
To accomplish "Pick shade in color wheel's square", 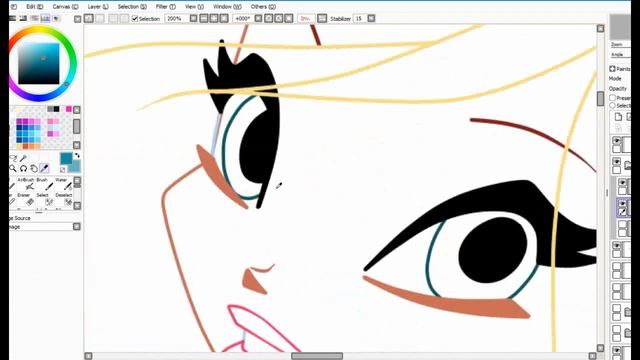I will pos(39,64).
